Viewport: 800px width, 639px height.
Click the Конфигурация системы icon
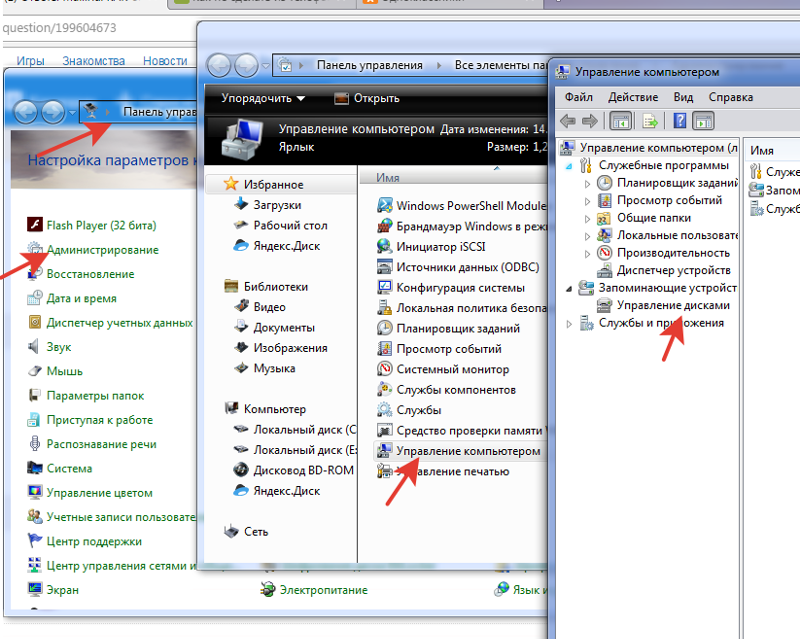(385, 288)
